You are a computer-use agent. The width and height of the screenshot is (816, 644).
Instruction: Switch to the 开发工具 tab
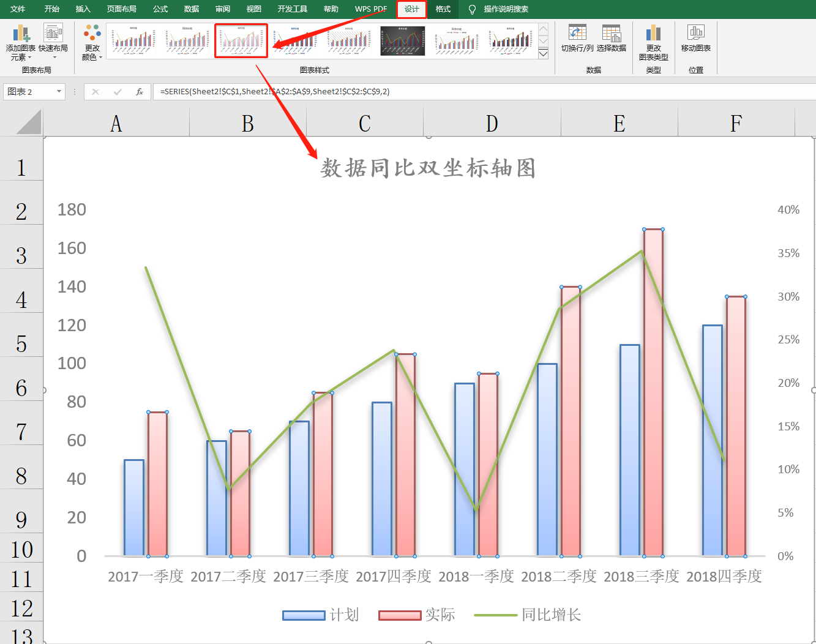coord(292,9)
